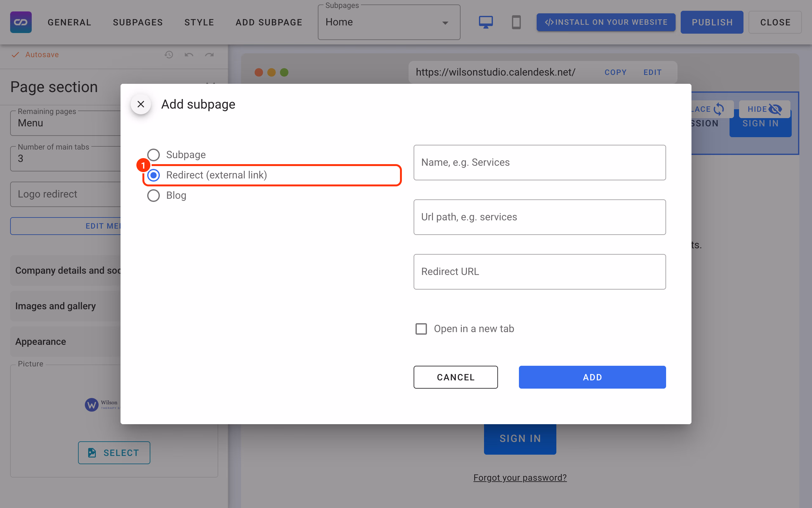The image size is (812, 508).
Task: Open the Remaining pages Menu dropdown
Action: tap(65, 123)
